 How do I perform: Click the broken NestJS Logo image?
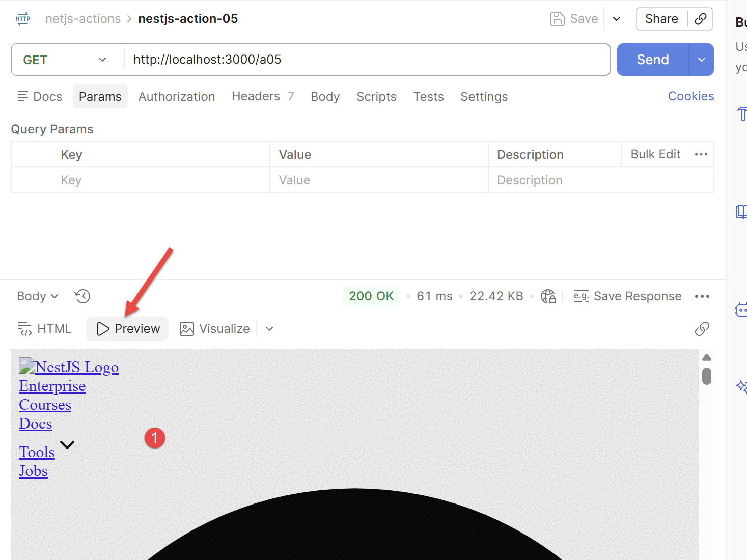pos(26,366)
